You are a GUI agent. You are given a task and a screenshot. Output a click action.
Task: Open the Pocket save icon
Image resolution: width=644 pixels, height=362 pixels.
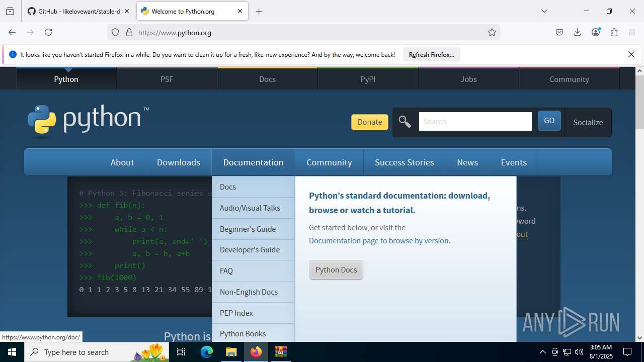click(x=559, y=32)
